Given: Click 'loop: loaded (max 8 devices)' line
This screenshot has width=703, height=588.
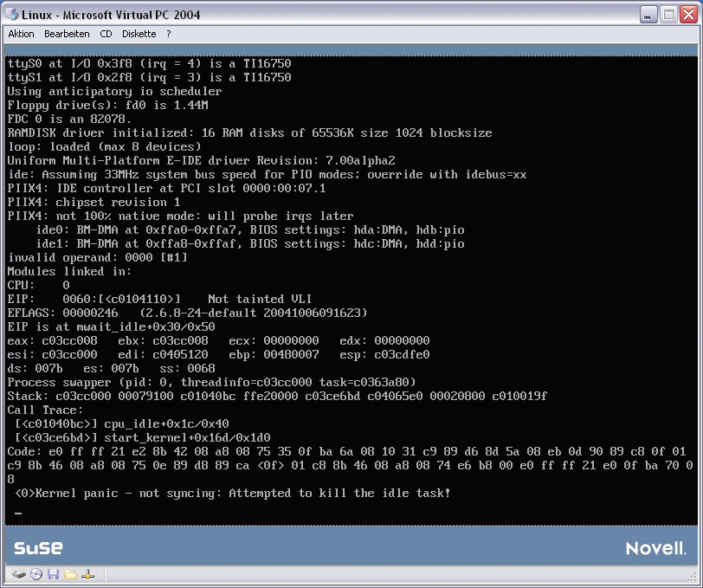Looking at the screenshot, I should [x=105, y=147].
